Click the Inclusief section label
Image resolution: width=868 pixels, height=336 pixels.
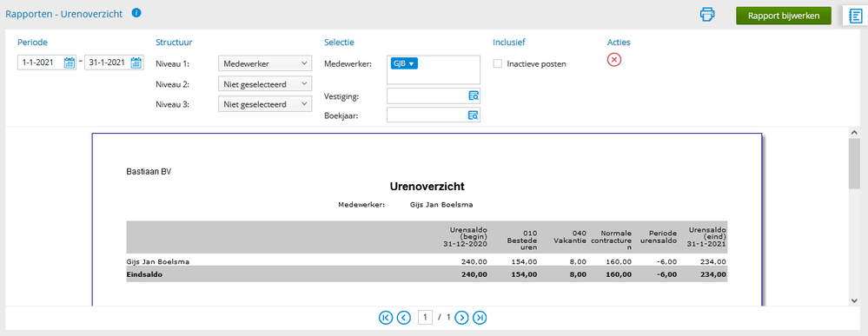509,42
